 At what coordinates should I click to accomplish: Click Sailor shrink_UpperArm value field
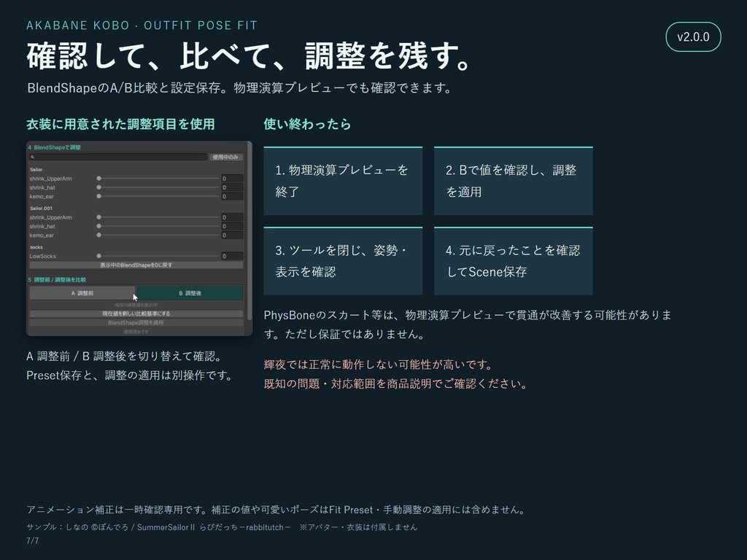(232, 179)
